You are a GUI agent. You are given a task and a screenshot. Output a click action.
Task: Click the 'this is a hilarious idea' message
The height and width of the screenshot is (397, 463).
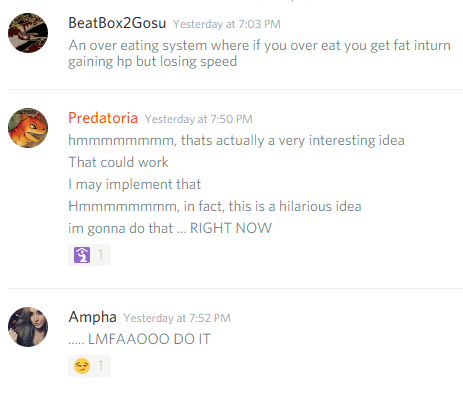click(x=215, y=206)
